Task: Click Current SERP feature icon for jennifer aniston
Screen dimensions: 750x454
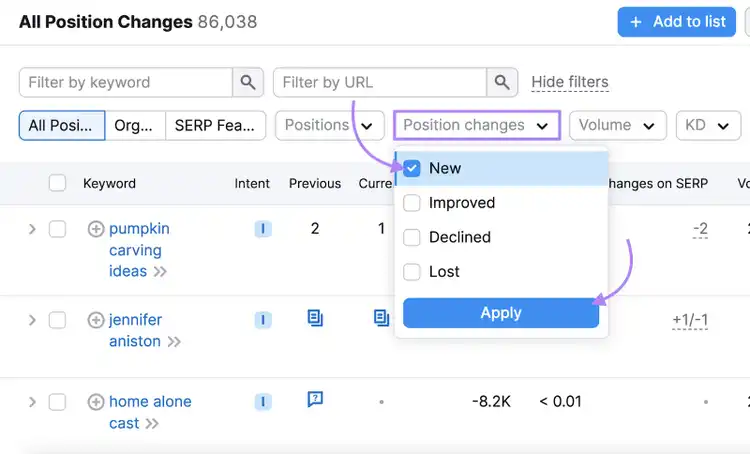Action: 381,318
